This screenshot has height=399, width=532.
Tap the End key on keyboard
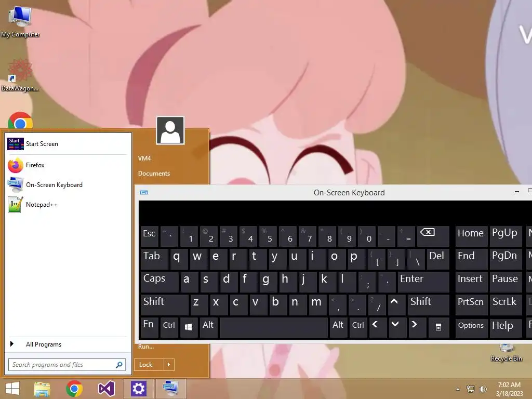point(471,259)
